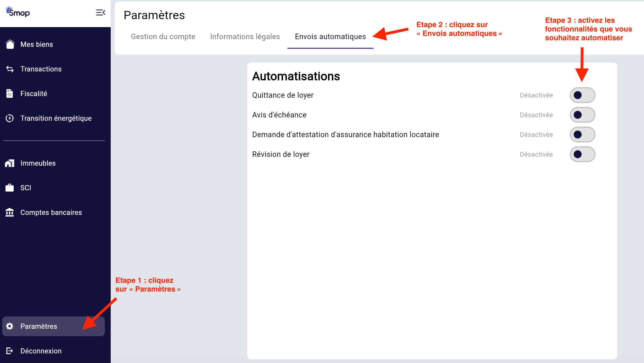Toggle Avis d'échéance automation
The height and width of the screenshot is (363, 644).
click(x=582, y=115)
